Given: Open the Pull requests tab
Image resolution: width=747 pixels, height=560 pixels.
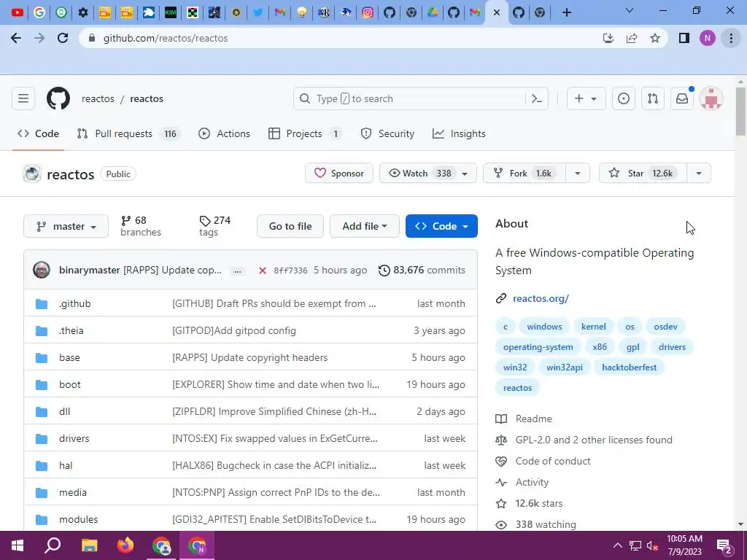Looking at the screenshot, I should click(x=128, y=134).
